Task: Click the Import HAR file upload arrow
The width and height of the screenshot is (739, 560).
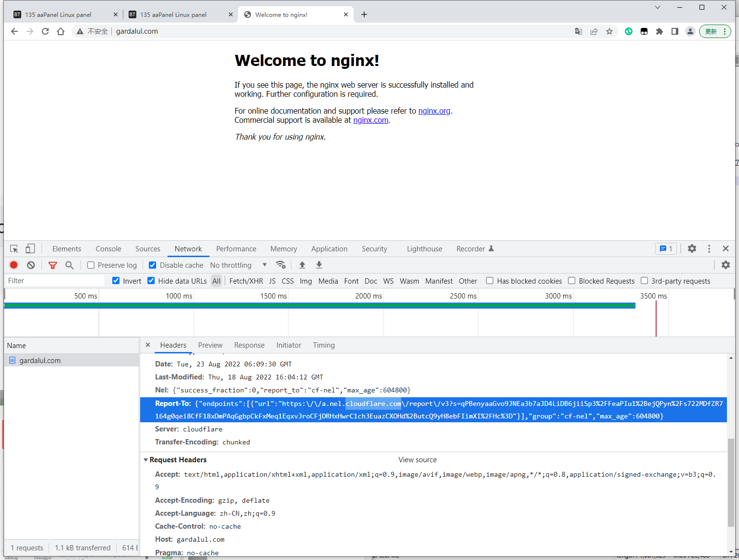Action: click(302, 265)
